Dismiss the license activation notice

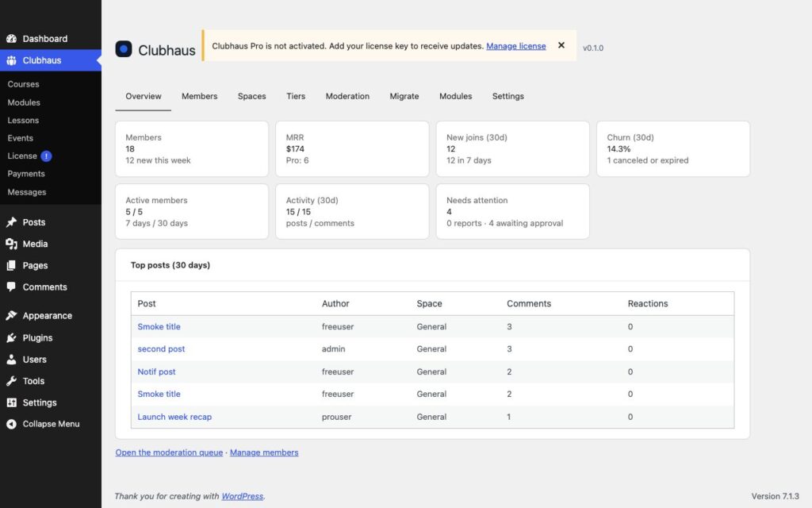pyautogui.click(x=561, y=45)
